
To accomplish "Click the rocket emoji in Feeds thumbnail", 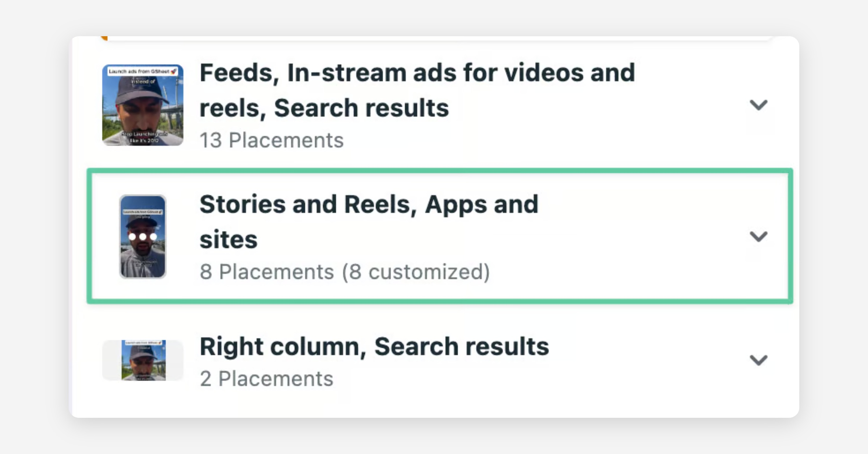I will pos(174,71).
